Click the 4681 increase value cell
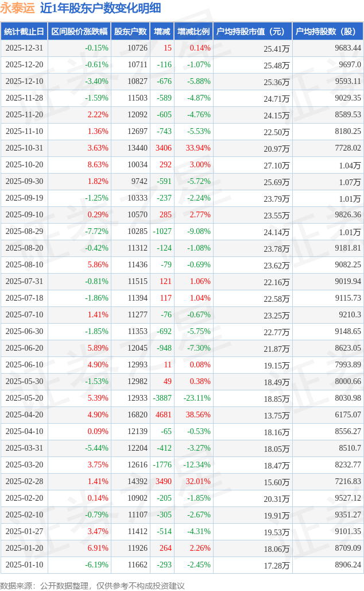Viewport: 364px width, 591px height. [x=163, y=415]
